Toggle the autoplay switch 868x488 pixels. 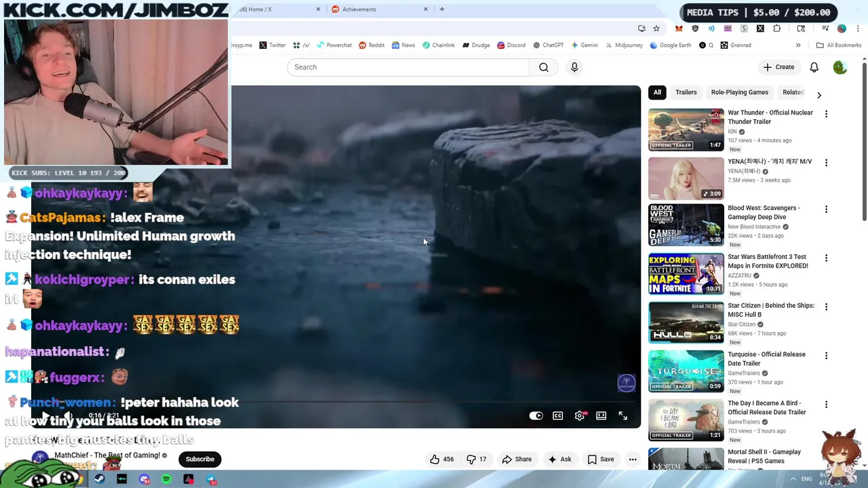(536, 415)
